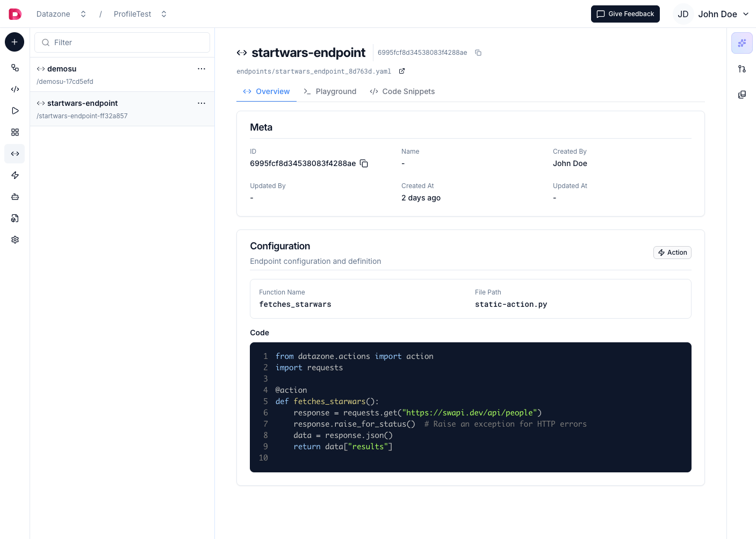This screenshot has height=539, width=756.
Task: Open the robot agent icon in sidebar
Action: 15,197
